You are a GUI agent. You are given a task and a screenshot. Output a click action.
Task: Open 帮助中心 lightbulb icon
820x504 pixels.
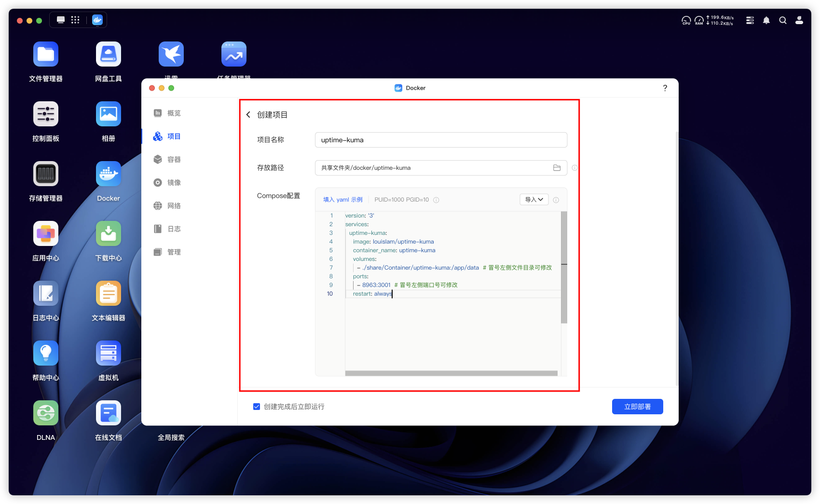click(x=46, y=353)
